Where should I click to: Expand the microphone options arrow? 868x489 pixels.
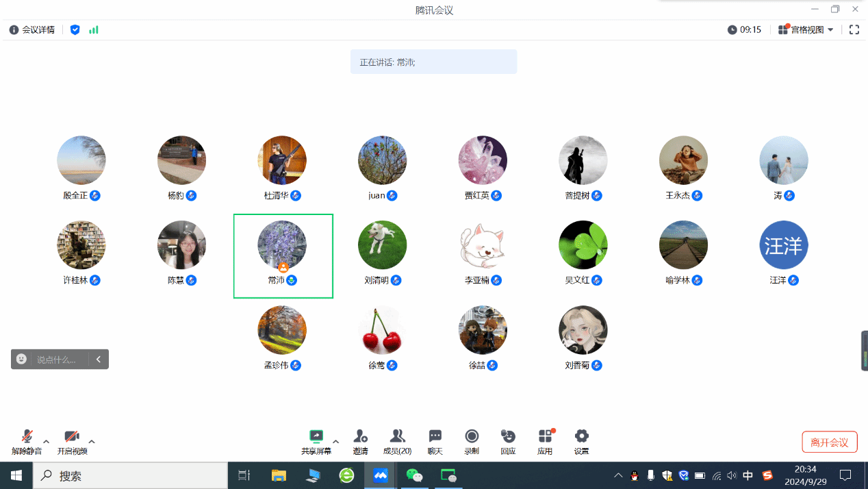point(47,441)
